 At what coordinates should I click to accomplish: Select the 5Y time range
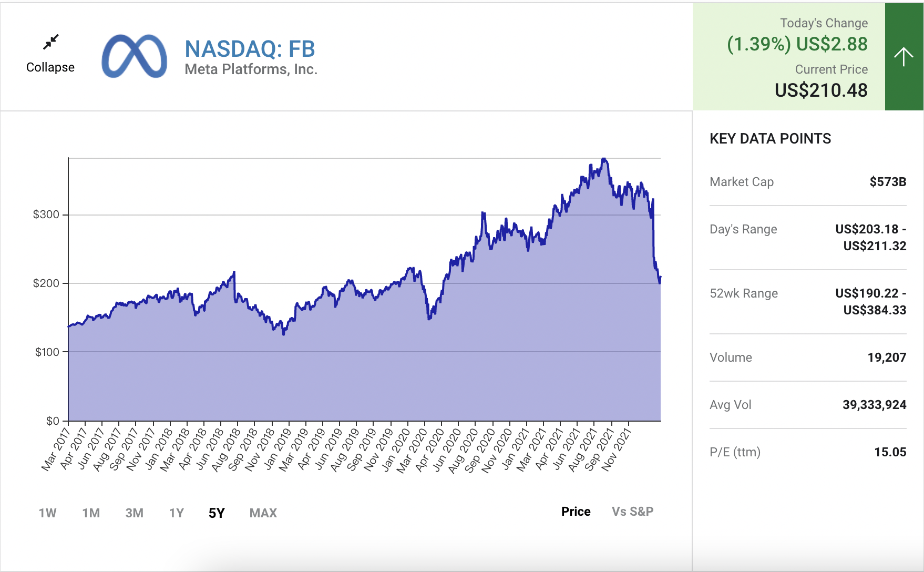217,513
